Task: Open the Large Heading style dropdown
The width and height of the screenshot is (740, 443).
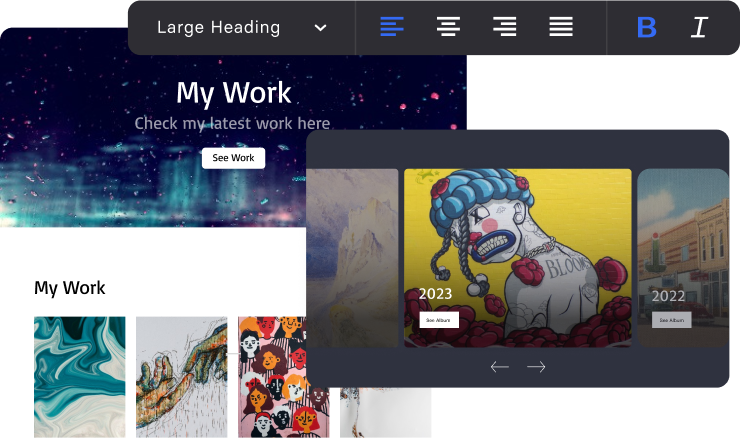Action: 218,27
